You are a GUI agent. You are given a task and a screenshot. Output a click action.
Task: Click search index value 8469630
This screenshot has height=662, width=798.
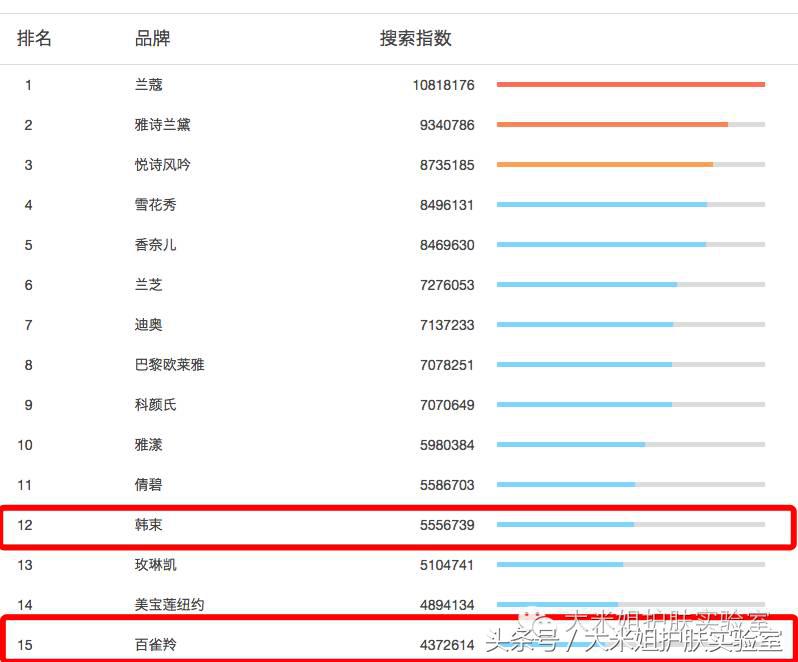pyautogui.click(x=447, y=245)
